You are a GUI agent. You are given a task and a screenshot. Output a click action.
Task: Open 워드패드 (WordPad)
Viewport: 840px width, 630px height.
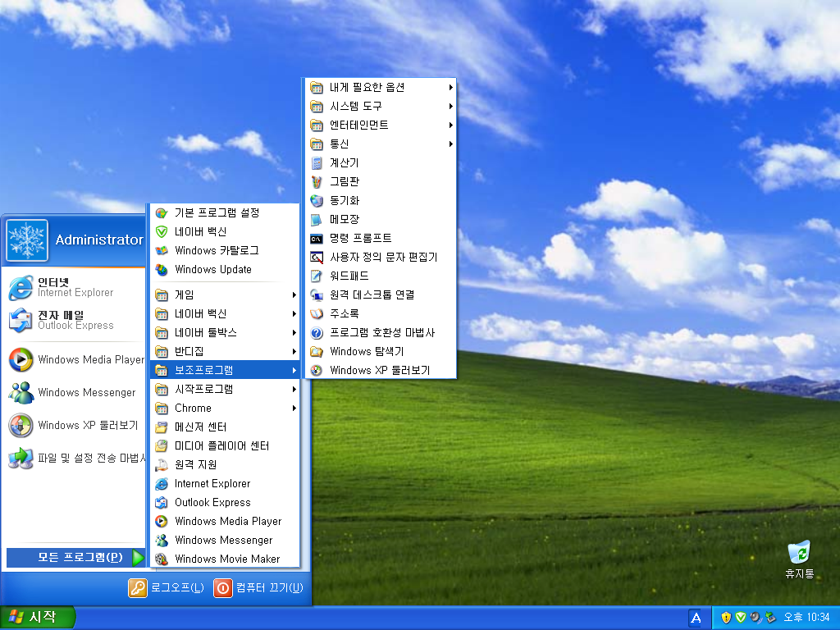[349, 276]
